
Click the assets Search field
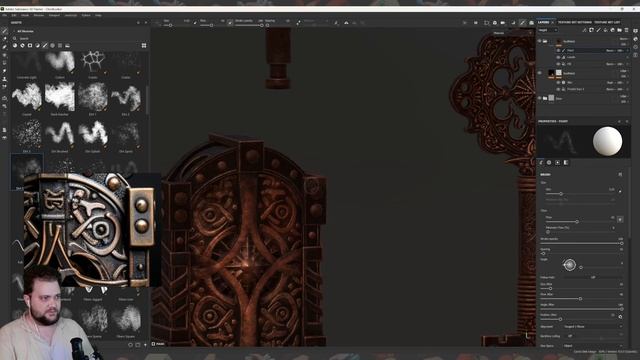(x=78, y=38)
